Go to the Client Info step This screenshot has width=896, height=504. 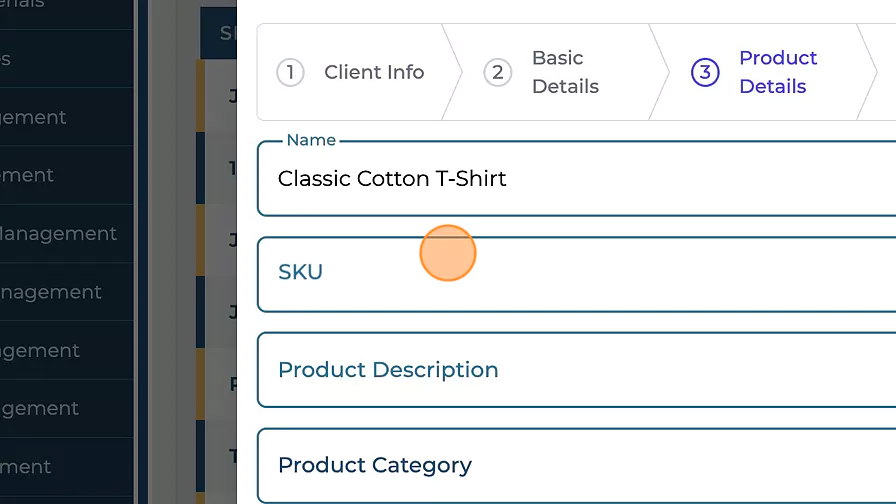click(373, 72)
